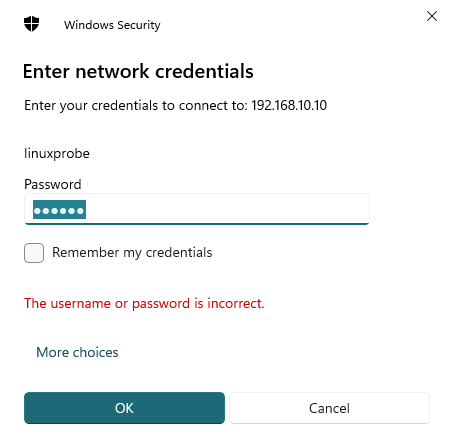Confirm credentials with the OK button
Image resolution: width=454 pixels, height=447 pixels.
click(124, 408)
